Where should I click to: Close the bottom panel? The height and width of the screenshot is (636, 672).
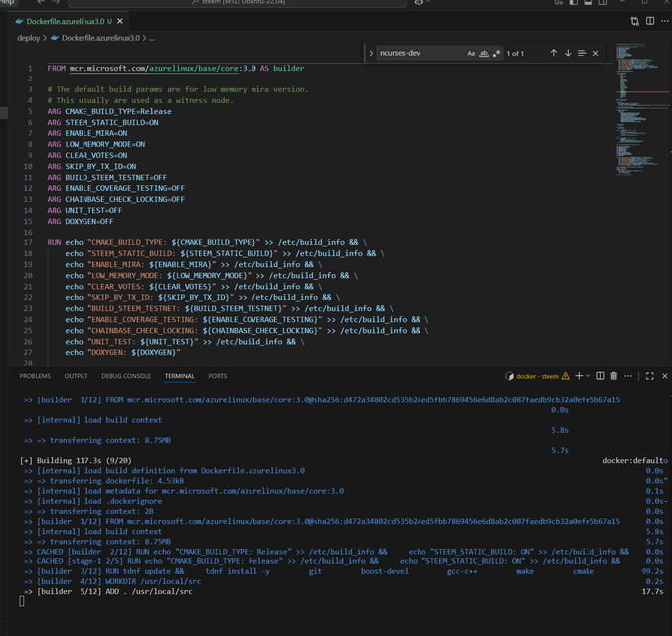click(x=665, y=376)
